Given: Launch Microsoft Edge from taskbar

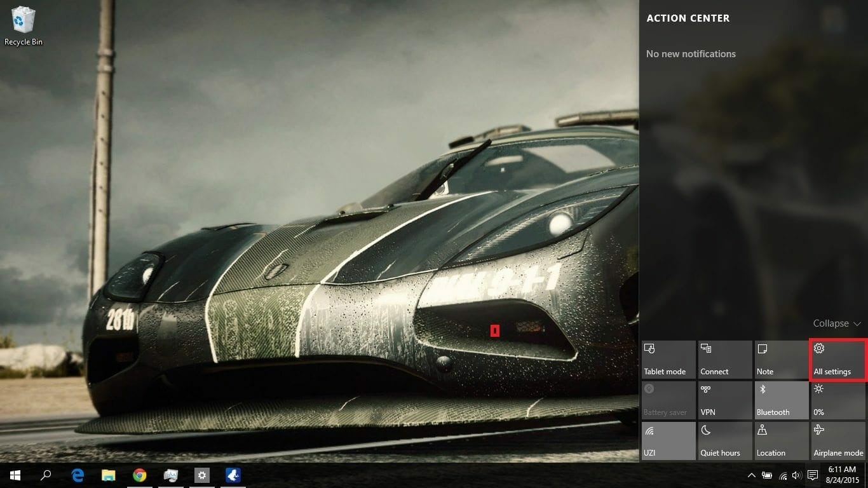Looking at the screenshot, I should click(78, 475).
